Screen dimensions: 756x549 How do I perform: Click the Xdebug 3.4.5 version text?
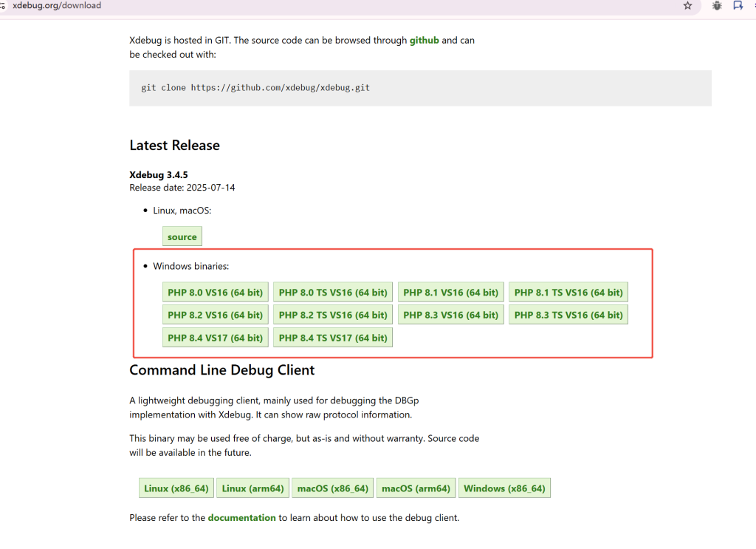click(x=158, y=174)
